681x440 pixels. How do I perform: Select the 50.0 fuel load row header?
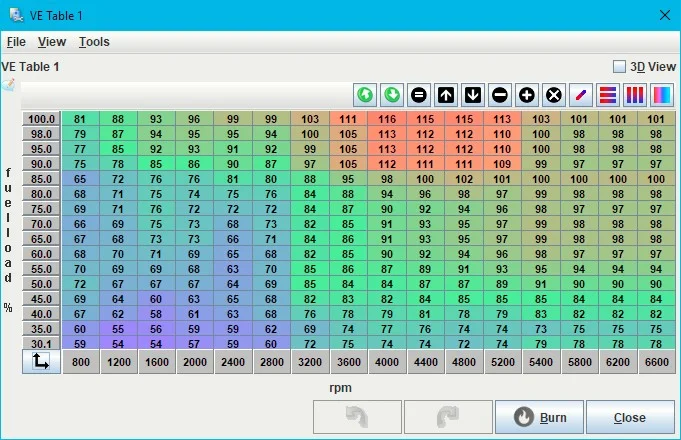coord(41,284)
